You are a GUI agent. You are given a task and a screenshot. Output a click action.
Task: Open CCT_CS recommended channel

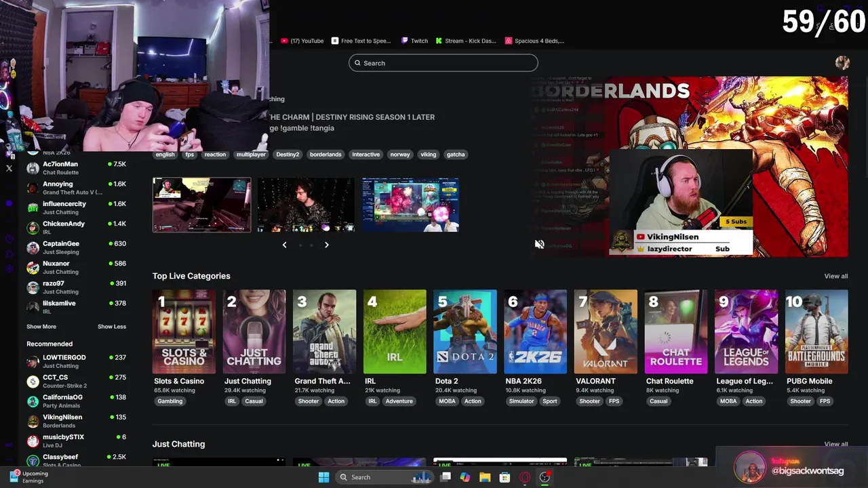[76, 381]
